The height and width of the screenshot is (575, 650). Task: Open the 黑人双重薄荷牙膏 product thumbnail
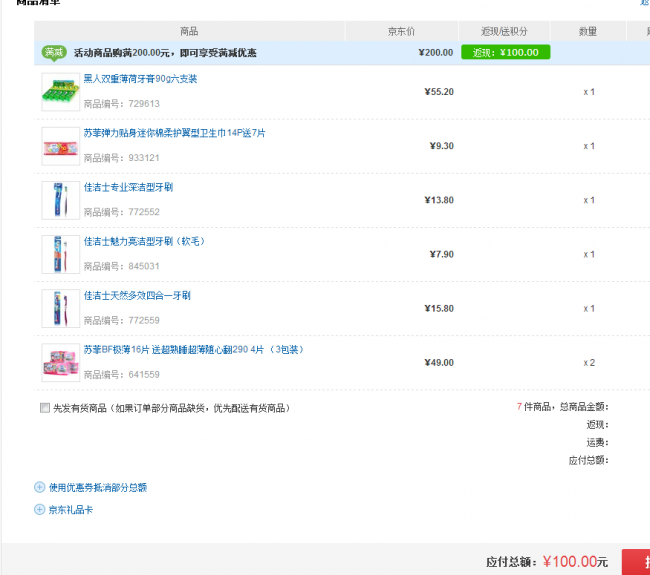point(60,92)
